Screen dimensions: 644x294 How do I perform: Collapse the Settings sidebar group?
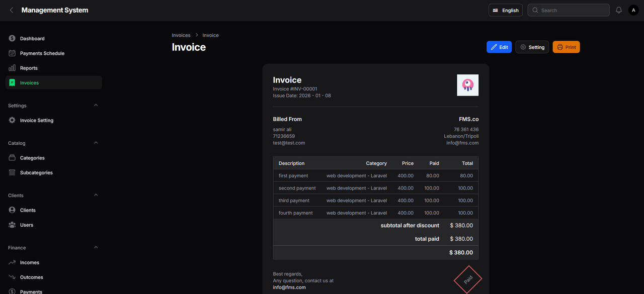coord(96,106)
